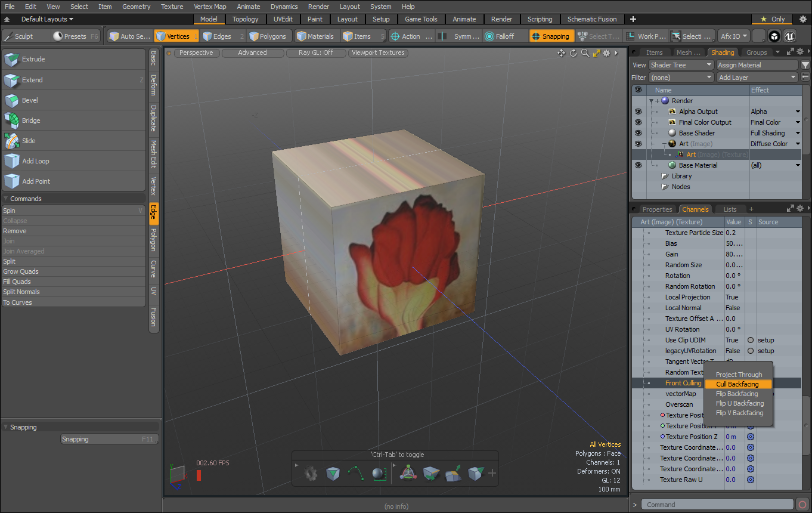Activate the Add Loop tool icon
The image size is (812, 513).
(12, 161)
